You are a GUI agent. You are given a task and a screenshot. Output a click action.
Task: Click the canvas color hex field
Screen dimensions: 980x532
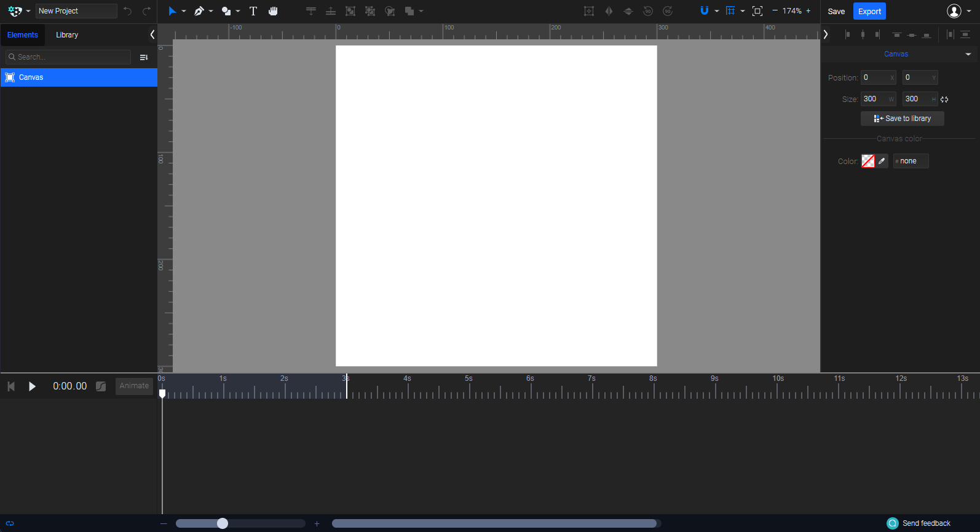tap(911, 161)
